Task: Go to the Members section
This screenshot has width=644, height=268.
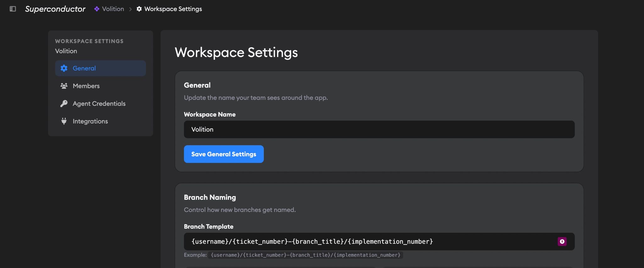Action: (100, 86)
